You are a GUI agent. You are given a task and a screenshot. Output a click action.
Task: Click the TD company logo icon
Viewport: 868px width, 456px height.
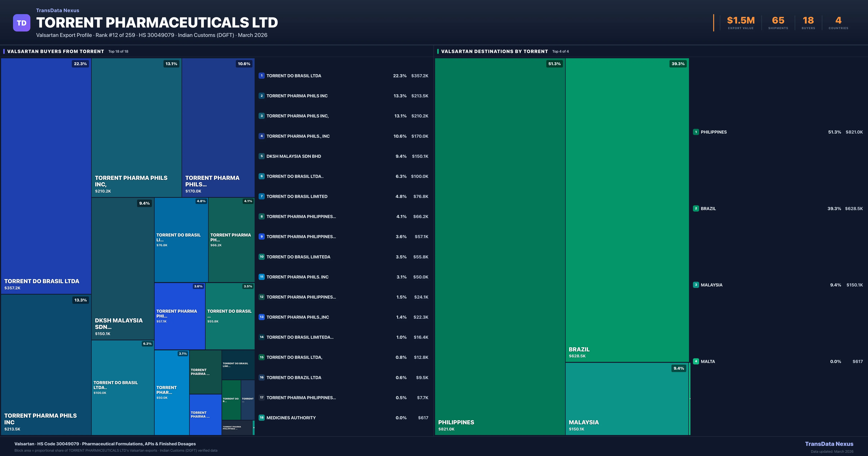point(22,23)
